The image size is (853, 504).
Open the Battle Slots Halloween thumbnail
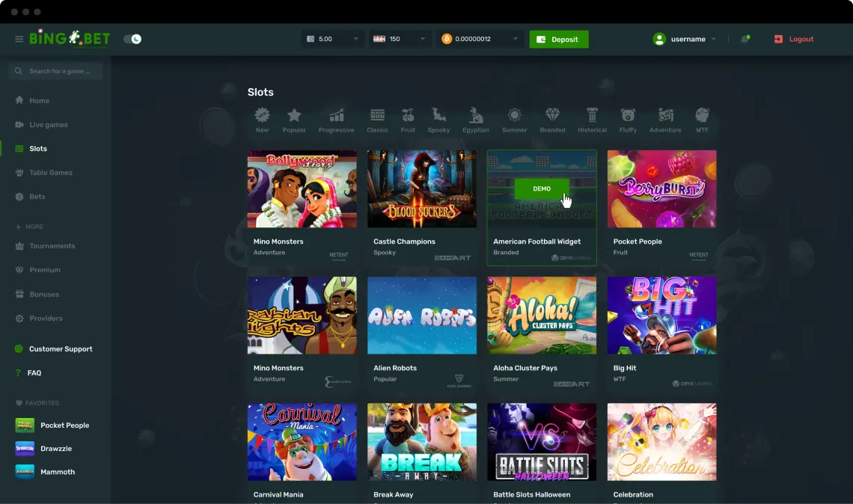tap(542, 442)
